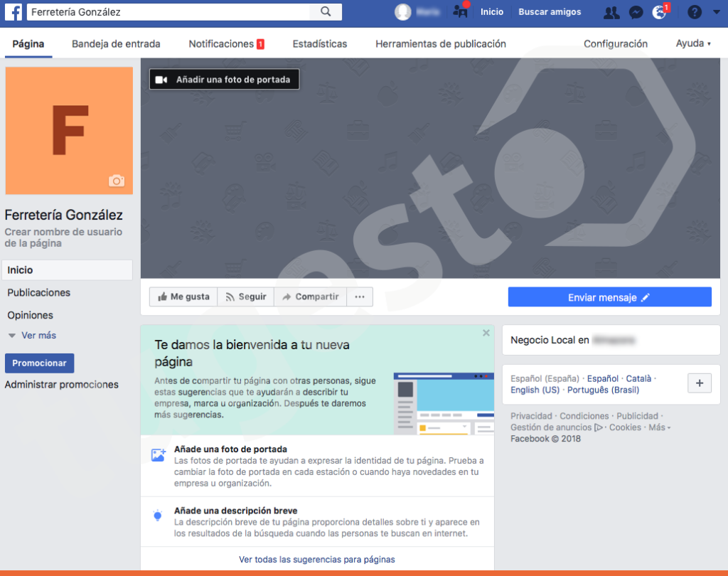Viewport: 728px width, 576px height.
Task: Click the AdChoices triangle icon
Action: coord(599,427)
